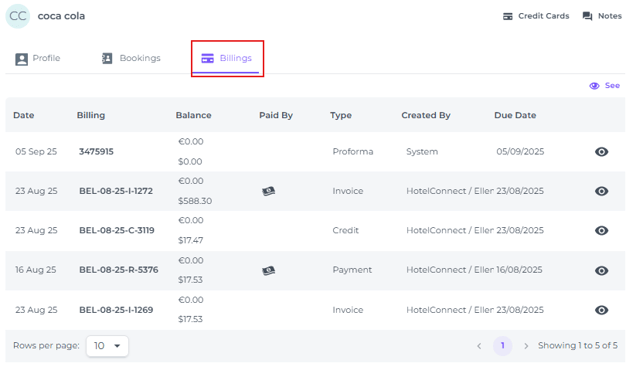The width and height of the screenshot is (626, 387).
Task: Go to the previous page chevron
Action: tap(479, 346)
